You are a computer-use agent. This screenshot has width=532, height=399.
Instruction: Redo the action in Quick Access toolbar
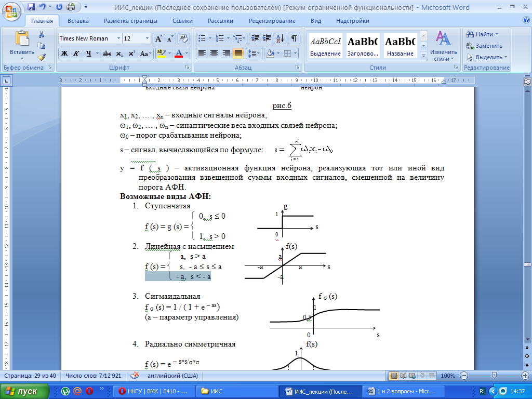point(60,7)
